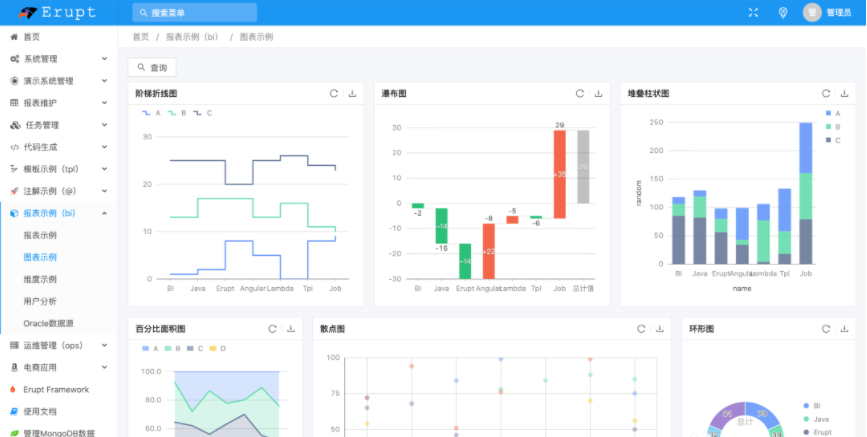Toggle Java in 环形图 legend
867x437 pixels.
click(x=816, y=419)
